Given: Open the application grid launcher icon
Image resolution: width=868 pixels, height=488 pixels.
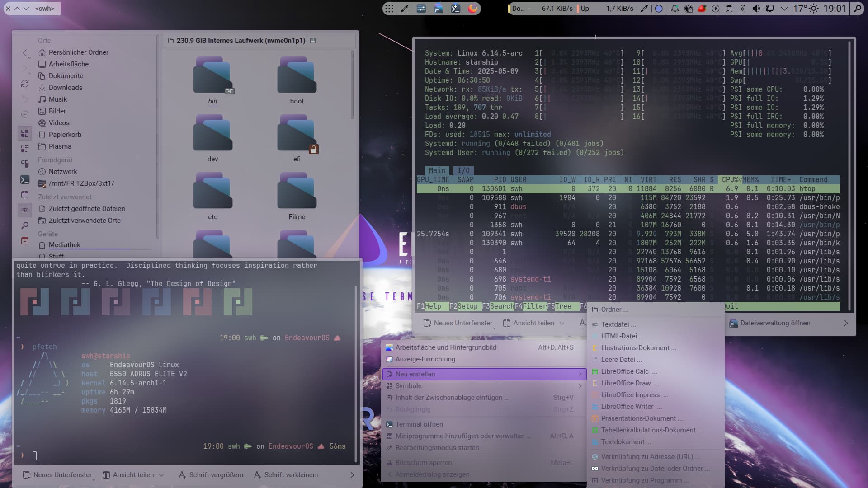Looking at the screenshot, I should click(x=389, y=9).
